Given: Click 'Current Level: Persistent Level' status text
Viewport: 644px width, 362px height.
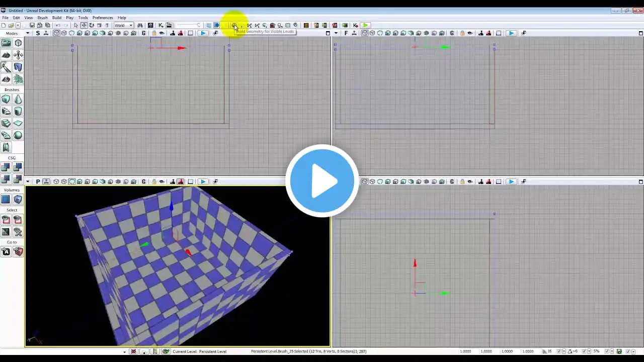Looking at the screenshot, I should (199, 351).
